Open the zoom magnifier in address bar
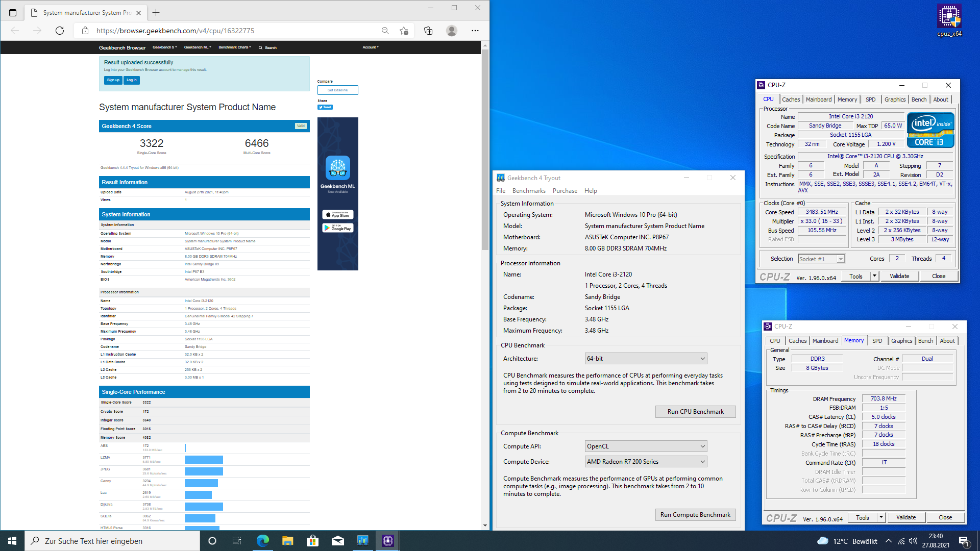Screen dimensions: 980x551 coord(385,31)
